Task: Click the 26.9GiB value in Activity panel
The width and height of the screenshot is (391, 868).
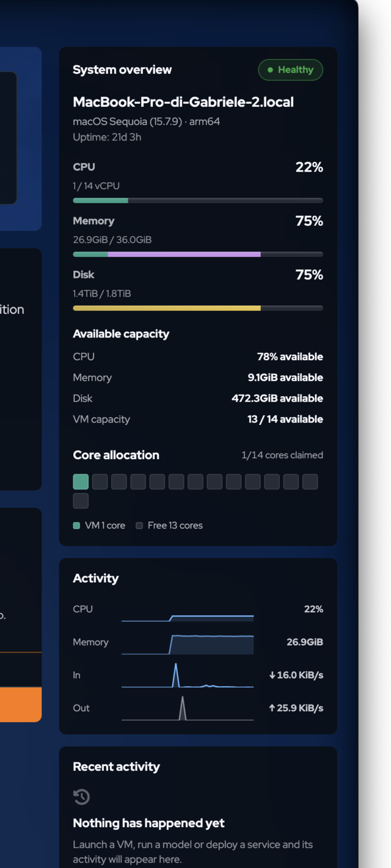Action: [x=305, y=642]
